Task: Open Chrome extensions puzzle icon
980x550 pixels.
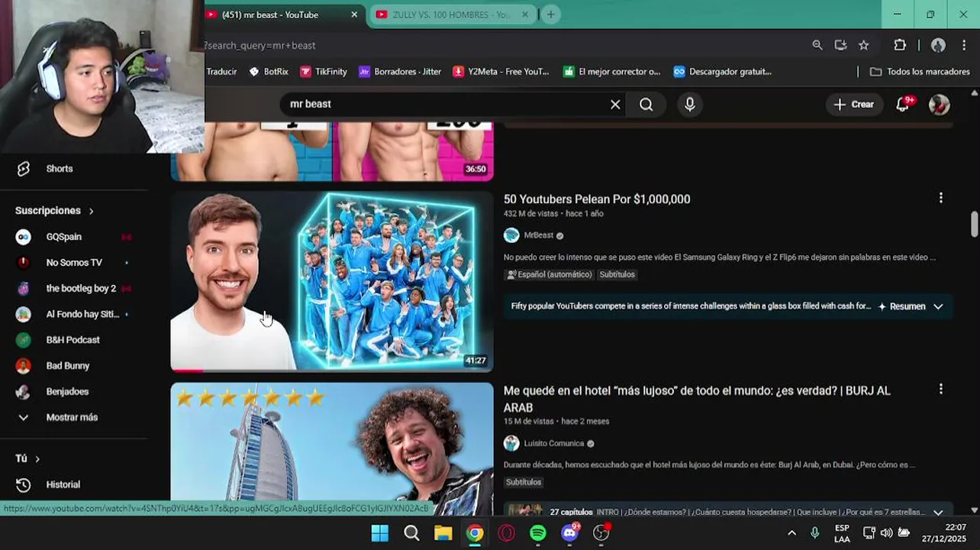Action: point(900,45)
